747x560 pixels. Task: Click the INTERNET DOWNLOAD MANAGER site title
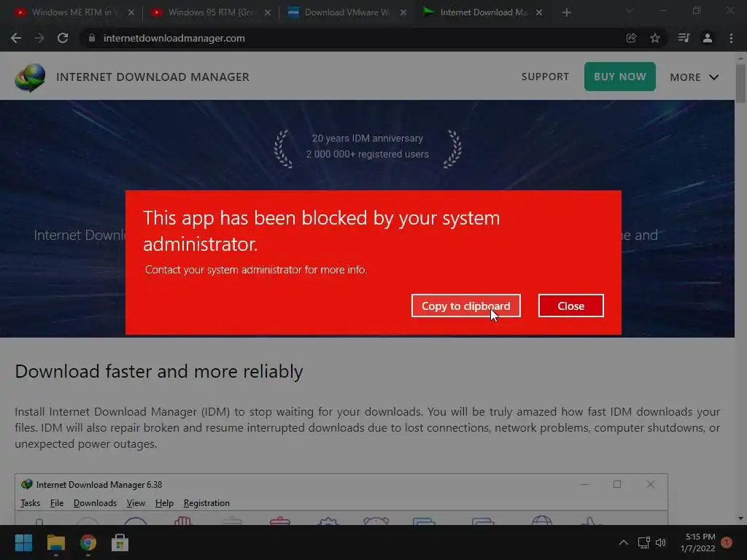pos(153,77)
